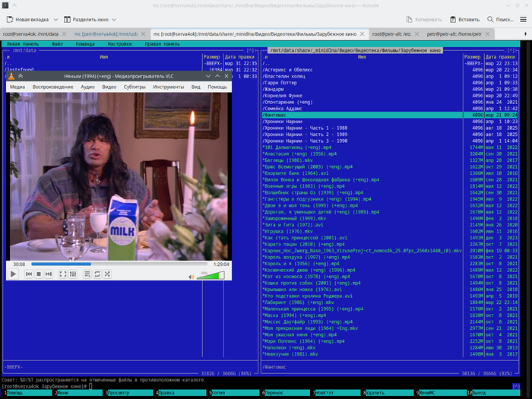Close the mc /mnt/usb tab
The width and height of the screenshot is (532, 399).
coord(143,34)
